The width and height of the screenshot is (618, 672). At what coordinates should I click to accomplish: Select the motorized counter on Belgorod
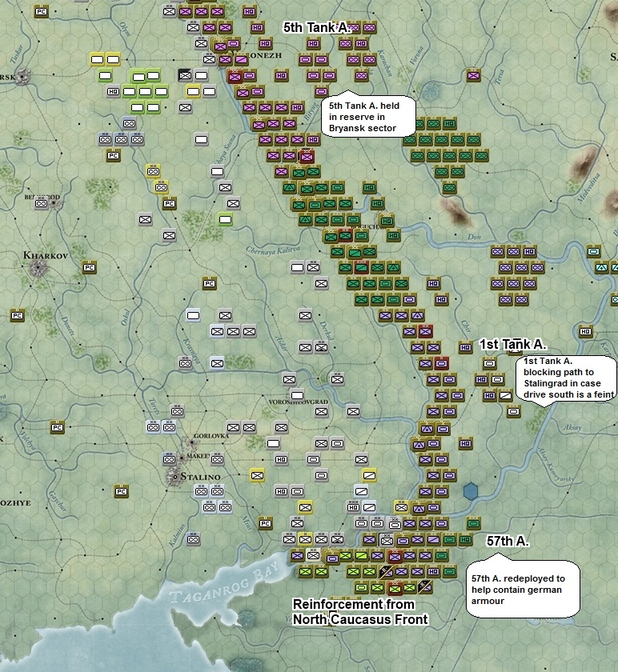(42, 203)
